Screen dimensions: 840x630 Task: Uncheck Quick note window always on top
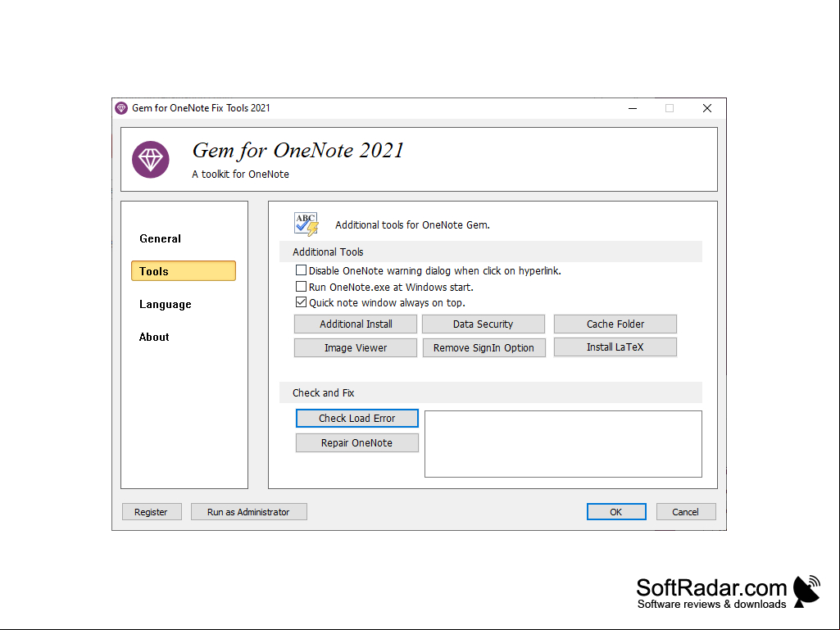[301, 302]
